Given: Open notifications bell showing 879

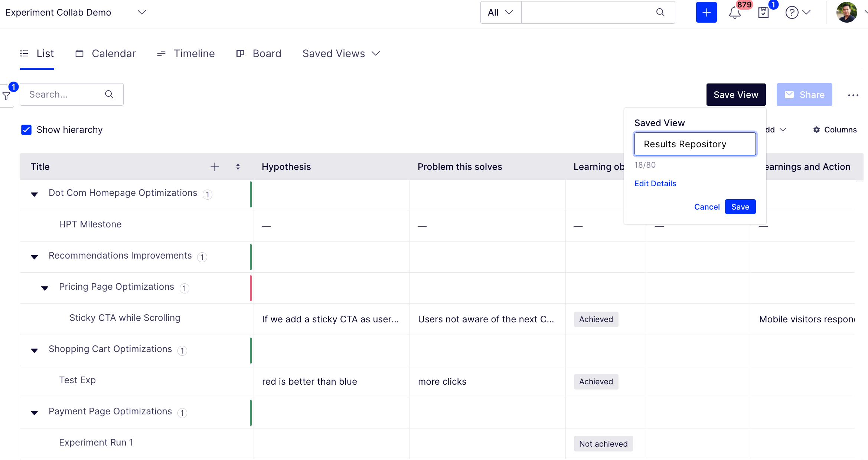Looking at the screenshot, I should pyautogui.click(x=735, y=13).
